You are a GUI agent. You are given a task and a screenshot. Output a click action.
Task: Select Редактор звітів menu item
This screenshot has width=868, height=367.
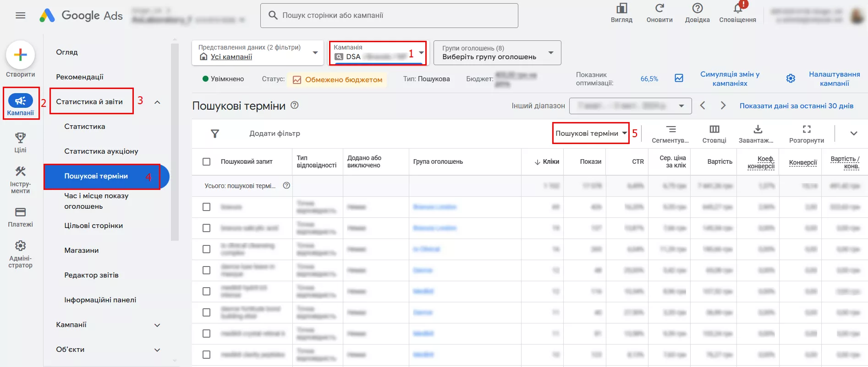[92, 275]
